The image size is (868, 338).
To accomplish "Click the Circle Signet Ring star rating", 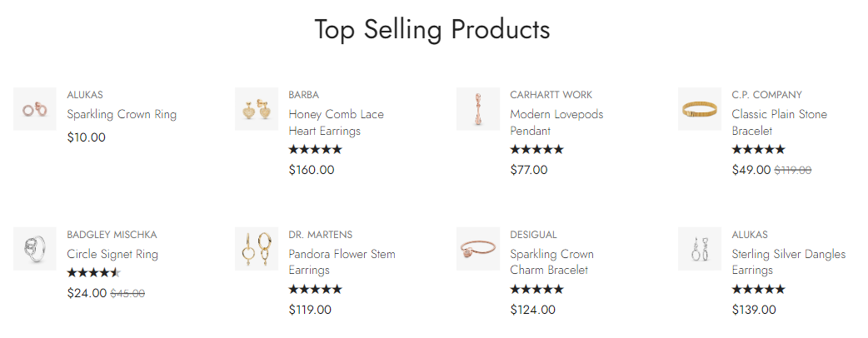I will (93, 272).
